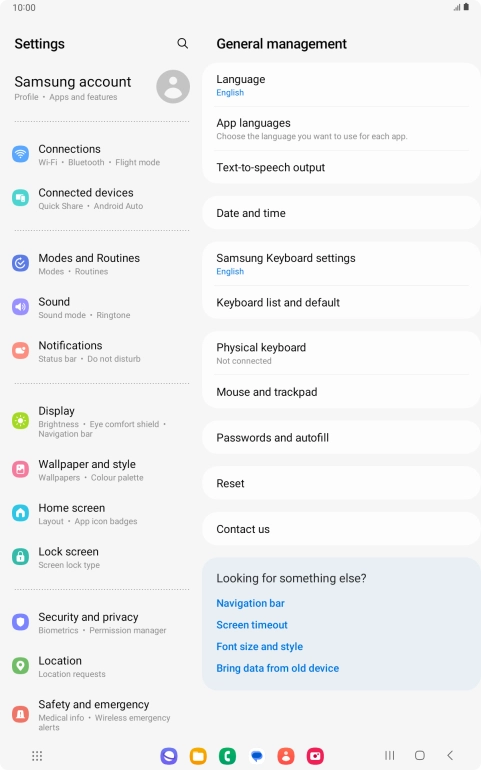Open the Language setting
Screen dimensions: 481x770
pyautogui.click(x=341, y=85)
